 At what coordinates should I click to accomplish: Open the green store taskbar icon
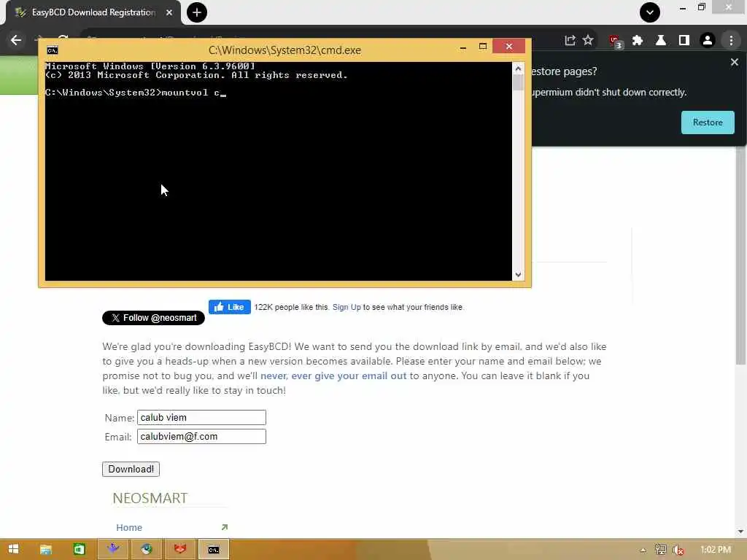(79, 549)
